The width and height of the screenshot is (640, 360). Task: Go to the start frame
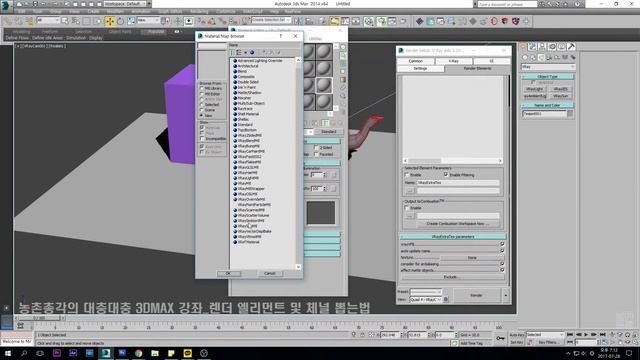(x=570, y=334)
